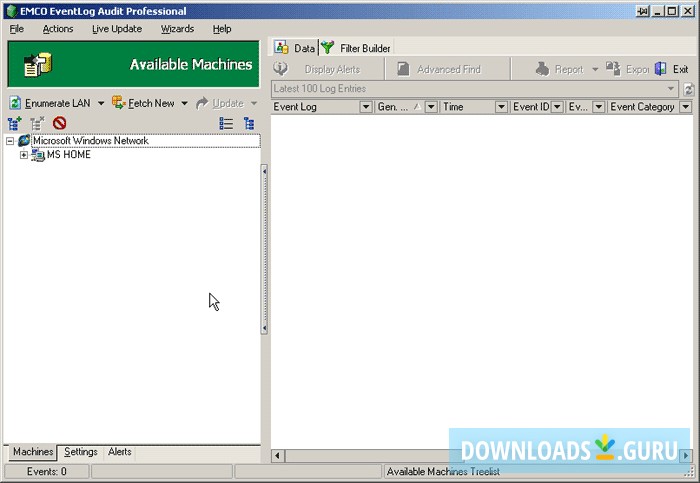This screenshot has height=483, width=700.
Task: Switch to list view icon
Action: tap(226, 123)
